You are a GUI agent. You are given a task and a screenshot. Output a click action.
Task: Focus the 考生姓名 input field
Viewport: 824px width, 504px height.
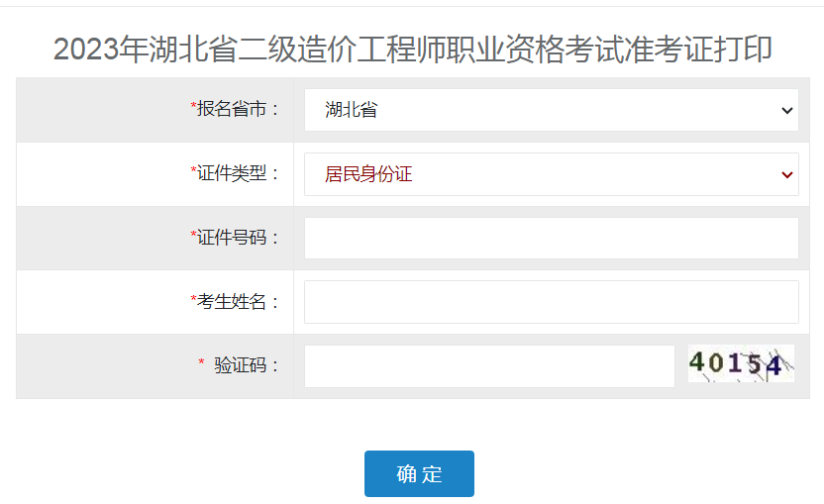tap(552, 302)
